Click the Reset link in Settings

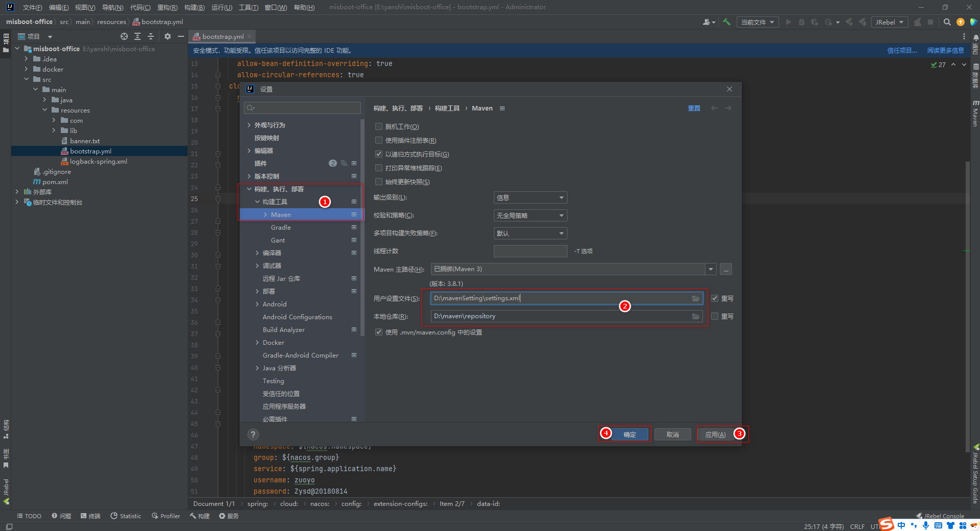pyautogui.click(x=694, y=108)
